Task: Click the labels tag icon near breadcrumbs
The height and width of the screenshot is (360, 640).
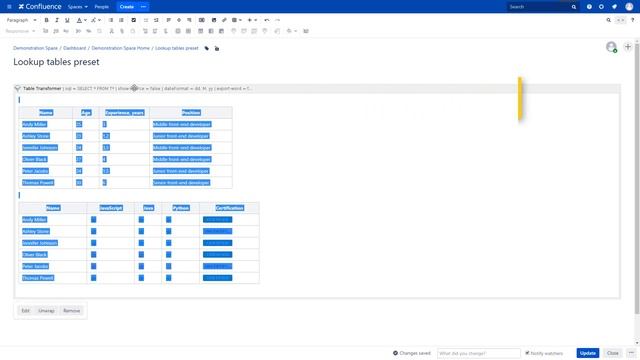Action: click(x=207, y=49)
